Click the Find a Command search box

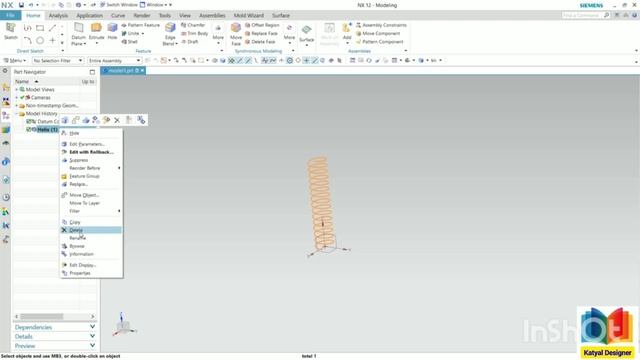[582, 16]
